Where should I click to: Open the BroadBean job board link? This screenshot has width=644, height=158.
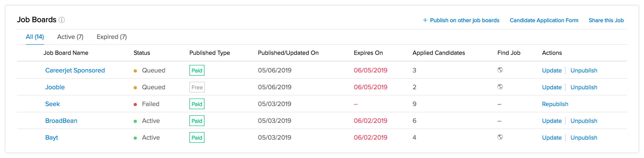(61, 121)
